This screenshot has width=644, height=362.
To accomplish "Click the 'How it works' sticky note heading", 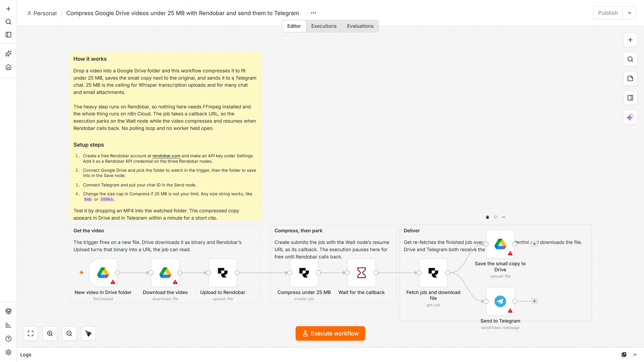I will click(90, 59).
